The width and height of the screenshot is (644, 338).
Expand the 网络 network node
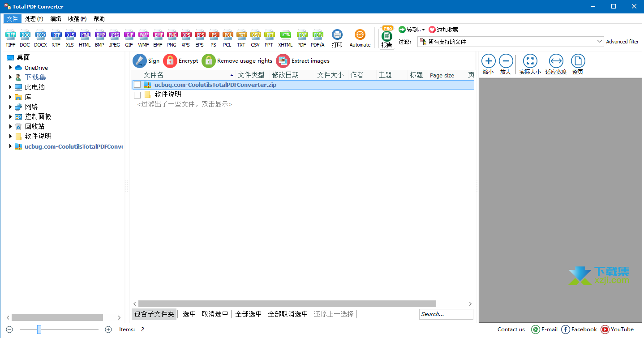click(x=11, y=107)
